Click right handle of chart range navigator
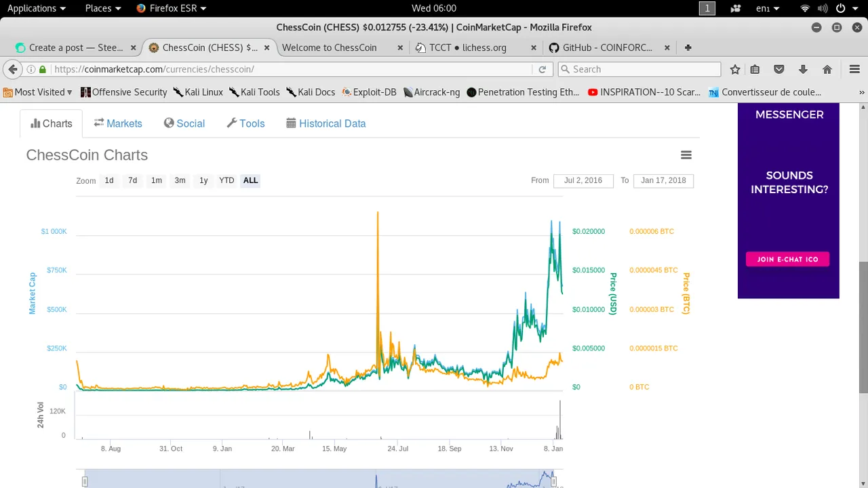Screen dimensions: 868x488 point(554,481)
